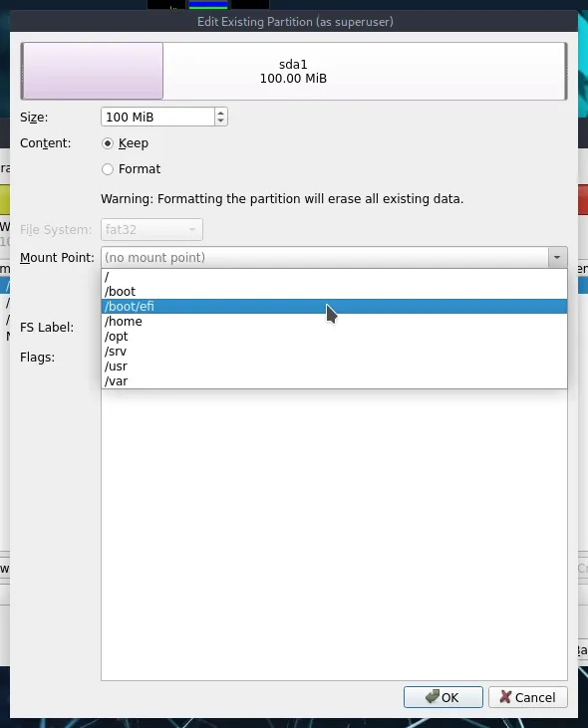Increase size with the spinner up arrow
Screen dimensions: 588x728
click(221, 113)
